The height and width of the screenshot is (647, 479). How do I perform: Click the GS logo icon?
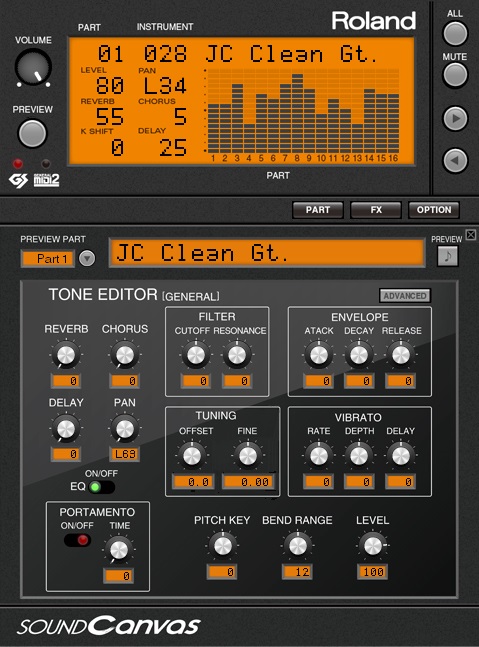pyautogui.click(x=19, y=180)
